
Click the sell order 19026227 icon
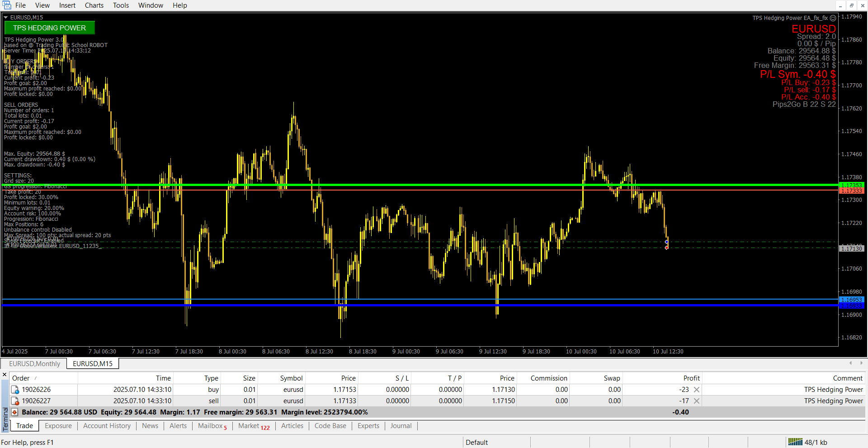tap(15, 401)
